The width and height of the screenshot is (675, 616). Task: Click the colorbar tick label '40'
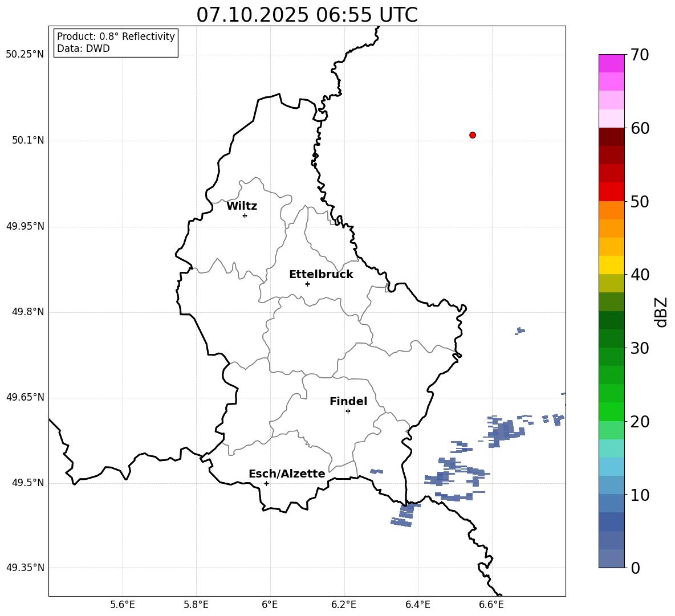pyautogui.click(x=640, y=275)
